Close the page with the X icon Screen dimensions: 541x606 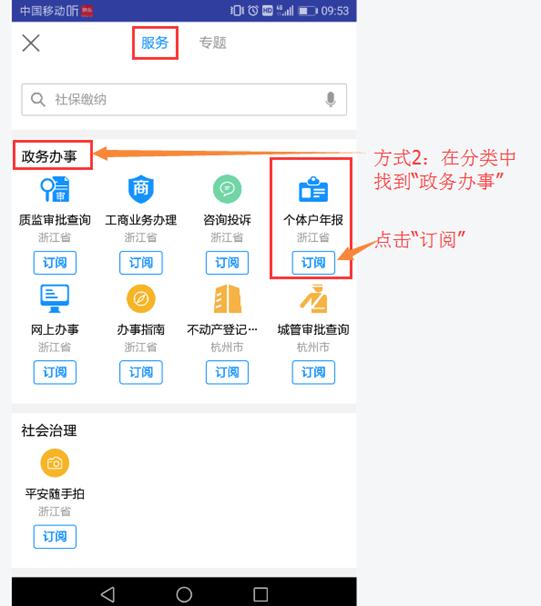[31, 43]
